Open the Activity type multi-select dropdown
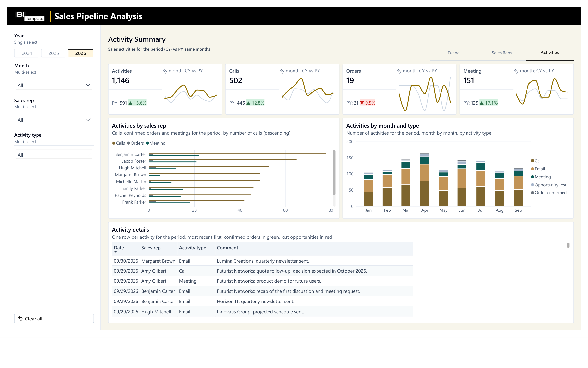 click(54, 155)
